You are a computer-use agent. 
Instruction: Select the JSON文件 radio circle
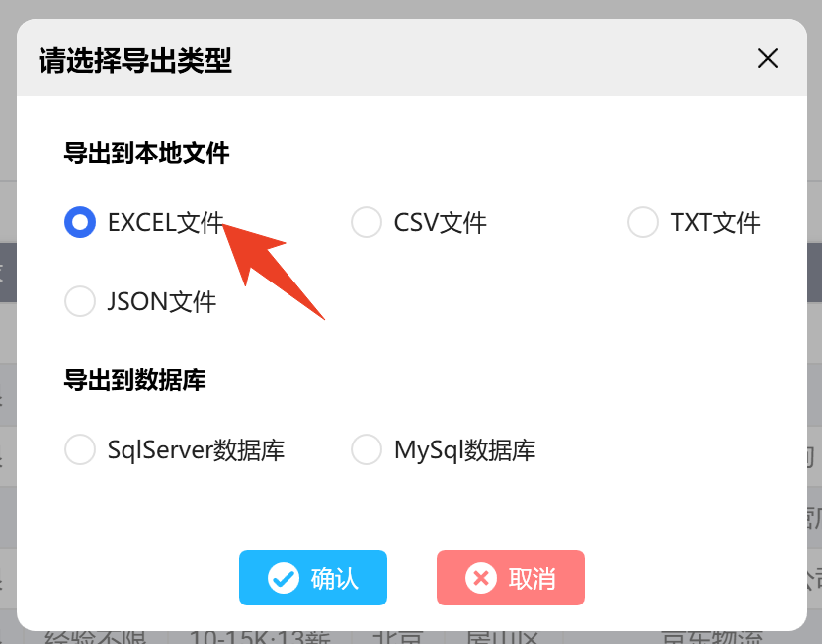80,301
